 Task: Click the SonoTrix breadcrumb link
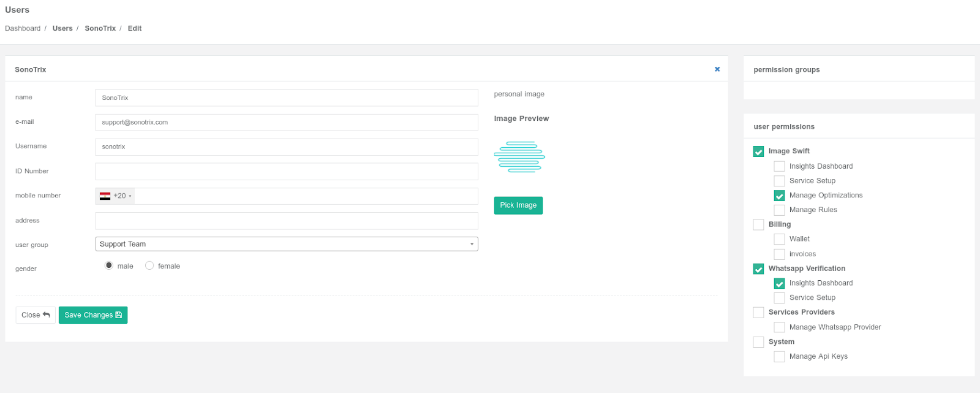tap(100, 28)
